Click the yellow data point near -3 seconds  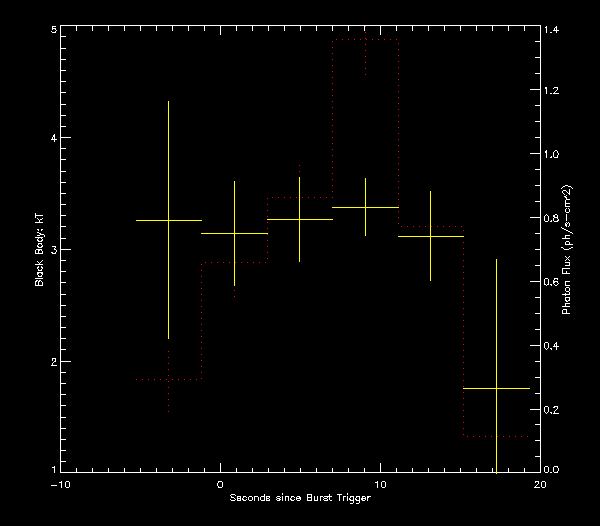tap(168, 220)
